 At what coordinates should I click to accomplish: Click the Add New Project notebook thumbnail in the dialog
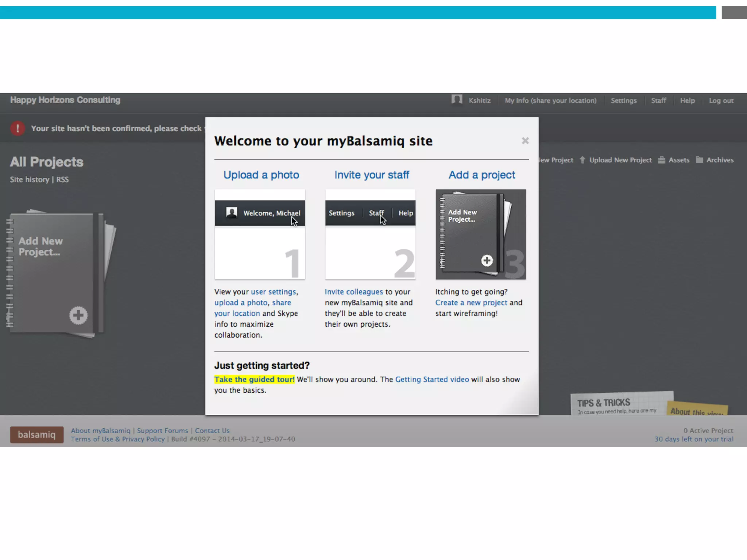480,234
